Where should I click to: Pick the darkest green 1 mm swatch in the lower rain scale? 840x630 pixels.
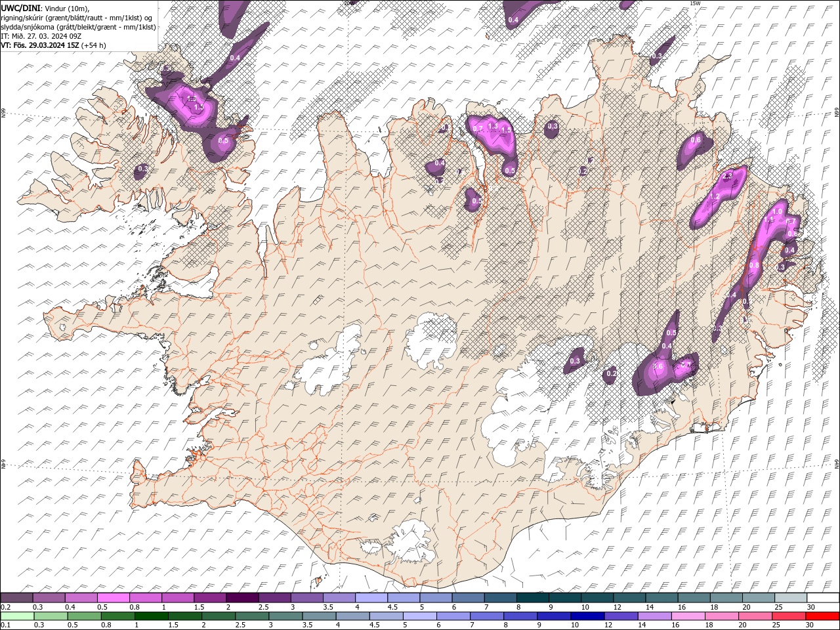click(151, 616)
